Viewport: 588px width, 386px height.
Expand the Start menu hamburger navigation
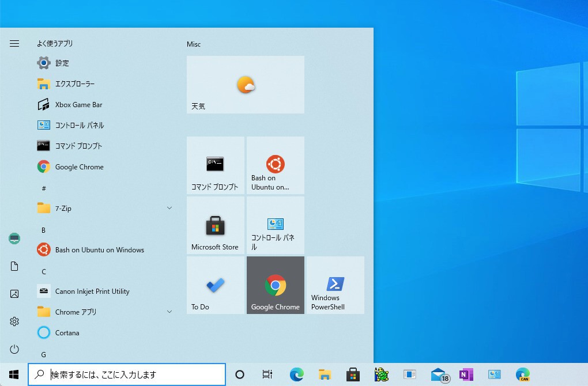click(14, 44)
